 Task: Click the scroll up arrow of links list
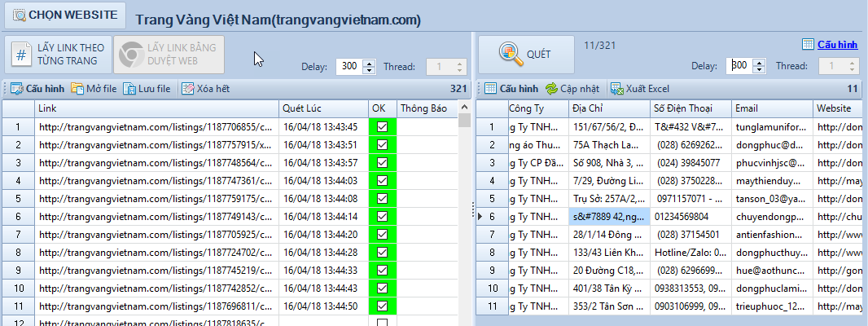pyautogui.click(x=464, y=107)
